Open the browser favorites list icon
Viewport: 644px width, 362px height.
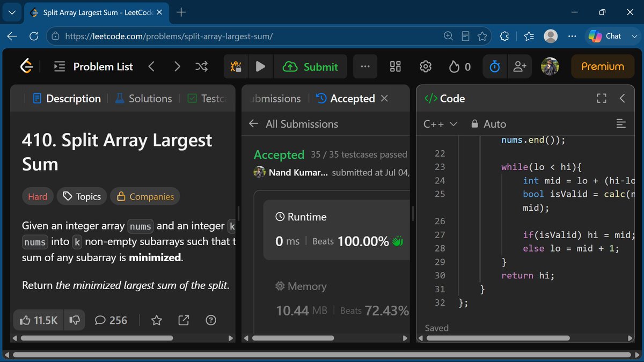point(529,36)
